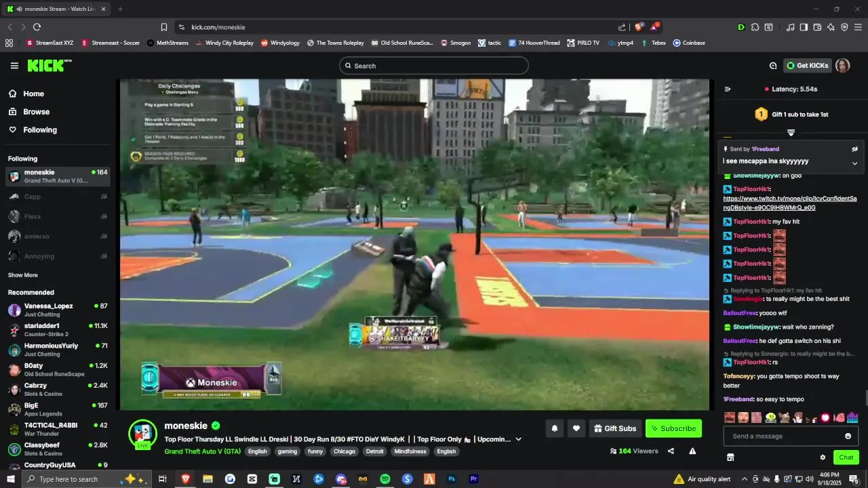Reload the page in the browser
868x488 pixels.
(37, 27)
